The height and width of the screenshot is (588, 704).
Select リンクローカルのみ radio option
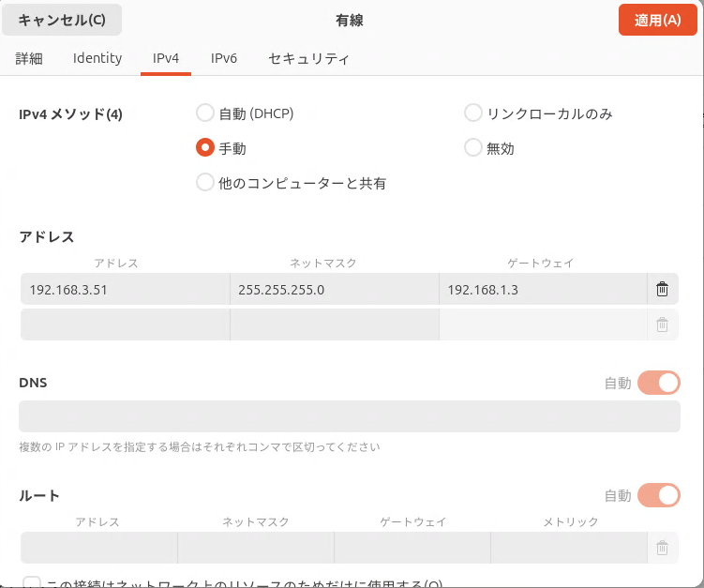[x=473, y=113]
